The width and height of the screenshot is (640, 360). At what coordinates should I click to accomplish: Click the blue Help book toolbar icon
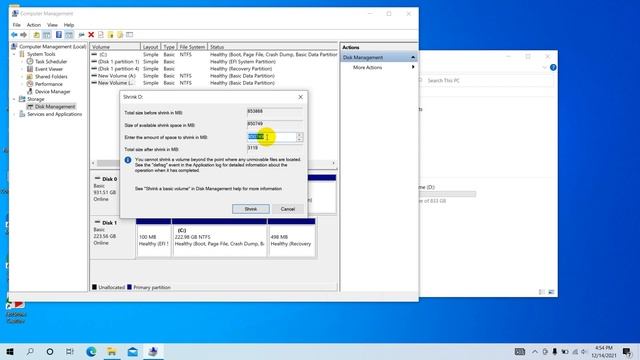[x=59, y=35]
